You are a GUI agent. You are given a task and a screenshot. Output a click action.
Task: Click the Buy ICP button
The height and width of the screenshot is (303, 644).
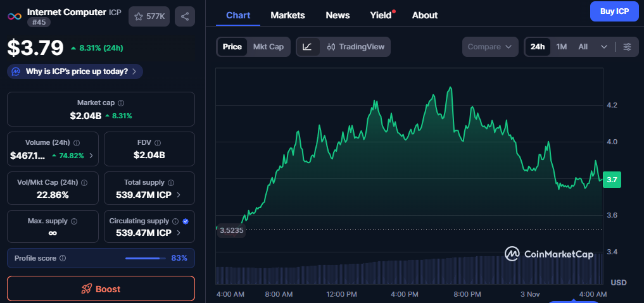(x=614, y=11)
